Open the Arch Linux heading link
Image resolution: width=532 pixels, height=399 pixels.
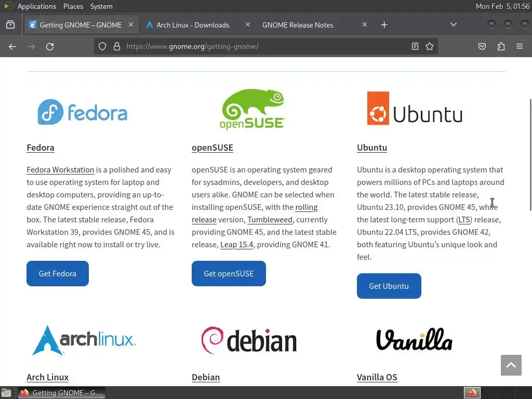[47, 377]
